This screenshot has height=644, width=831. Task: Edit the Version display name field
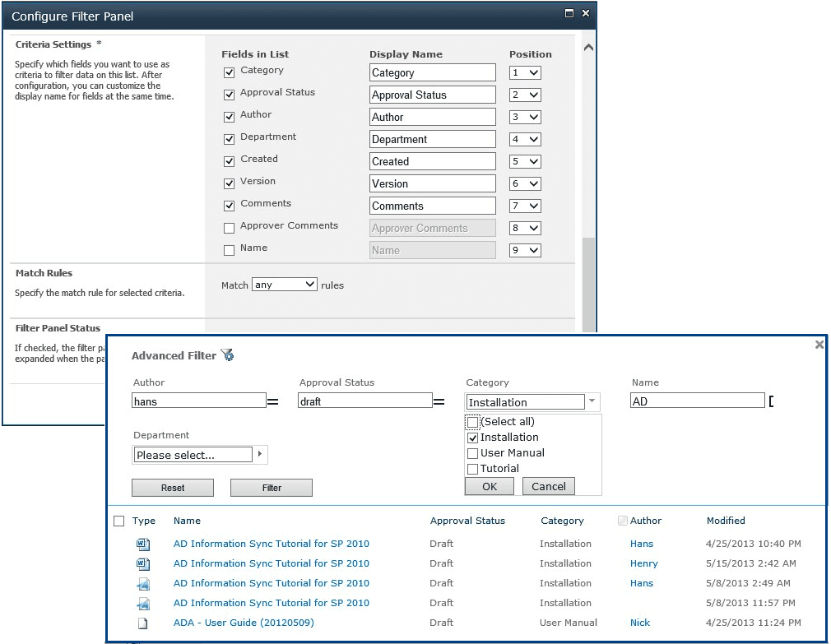point(433,183)
